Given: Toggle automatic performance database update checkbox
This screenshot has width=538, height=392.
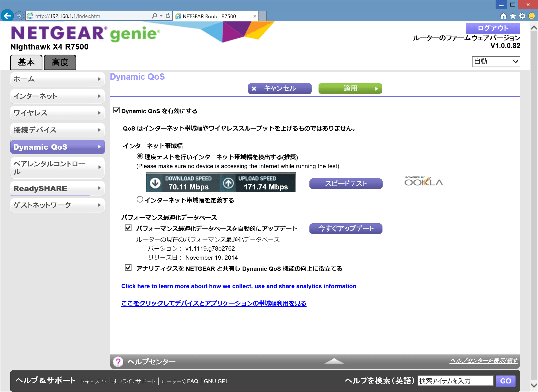Looking at the screenshot, I should pos(128,228).
